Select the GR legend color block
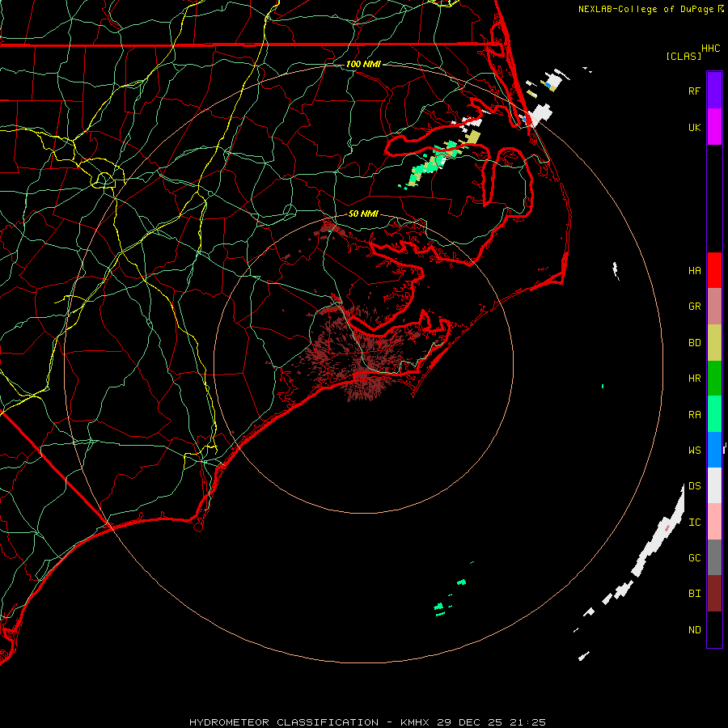 [714, 307]
